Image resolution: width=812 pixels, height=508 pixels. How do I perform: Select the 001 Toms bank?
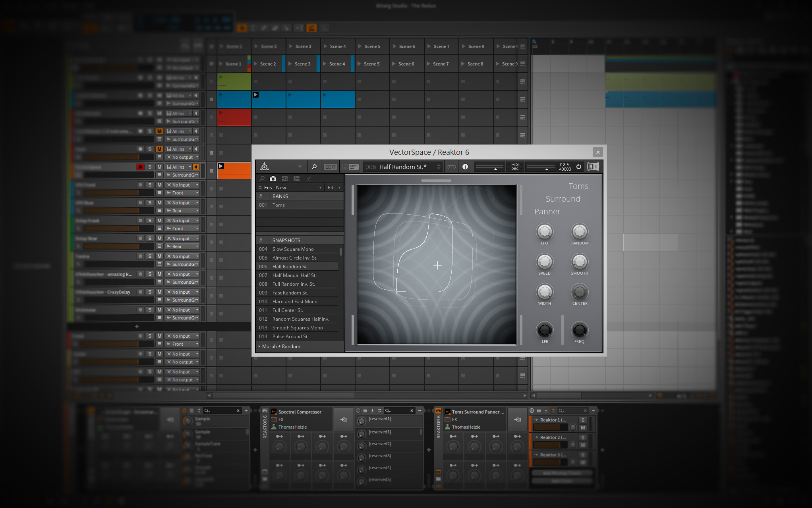(x=300, y=205)
